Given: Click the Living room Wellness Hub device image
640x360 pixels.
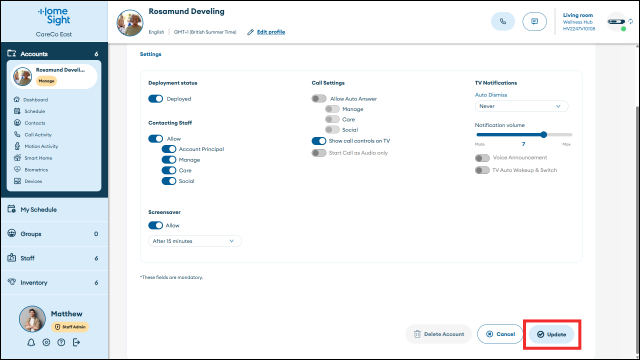Looking at the screenshot, I should point(616,22).
